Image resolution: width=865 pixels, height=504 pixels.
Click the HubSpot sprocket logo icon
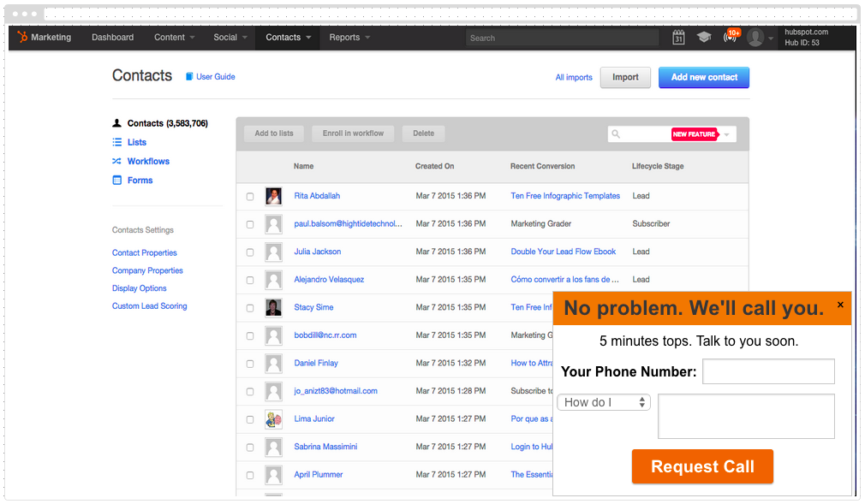[22, 38]
